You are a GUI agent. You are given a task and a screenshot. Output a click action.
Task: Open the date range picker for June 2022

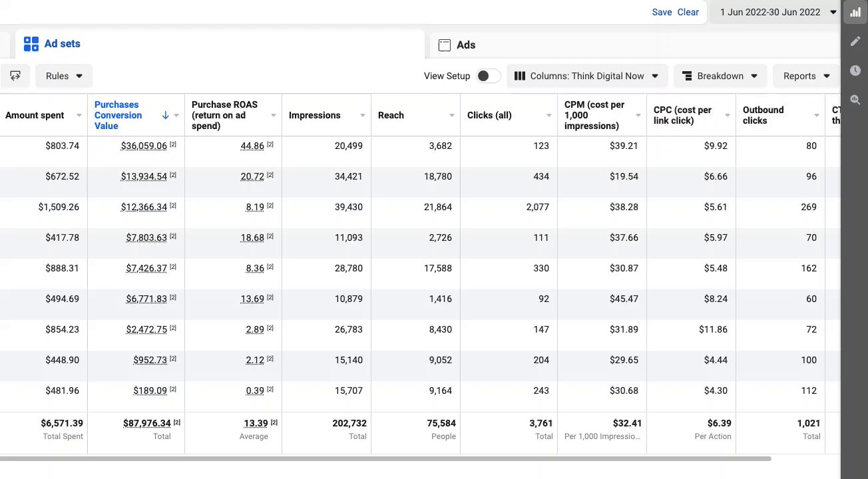point(777,12)
